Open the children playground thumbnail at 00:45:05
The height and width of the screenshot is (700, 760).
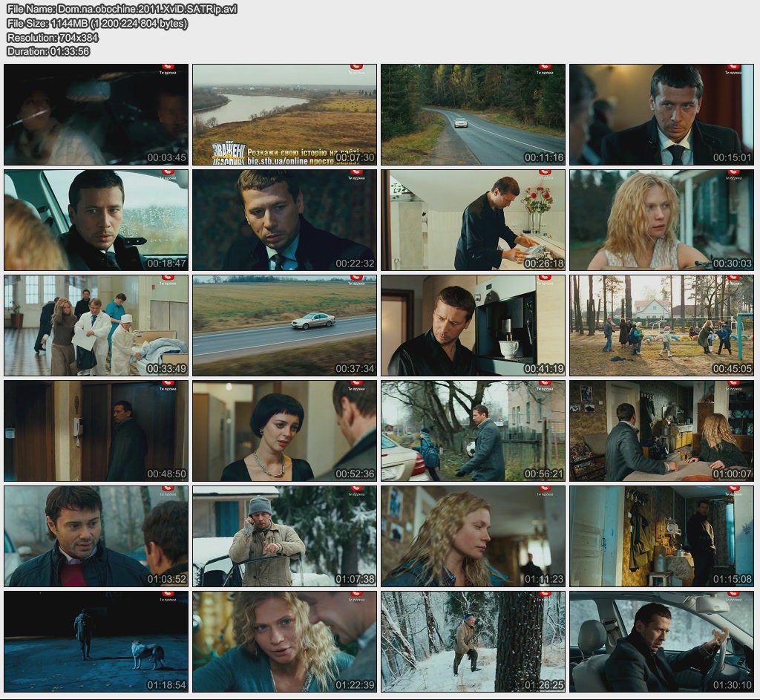pos(661,326)
